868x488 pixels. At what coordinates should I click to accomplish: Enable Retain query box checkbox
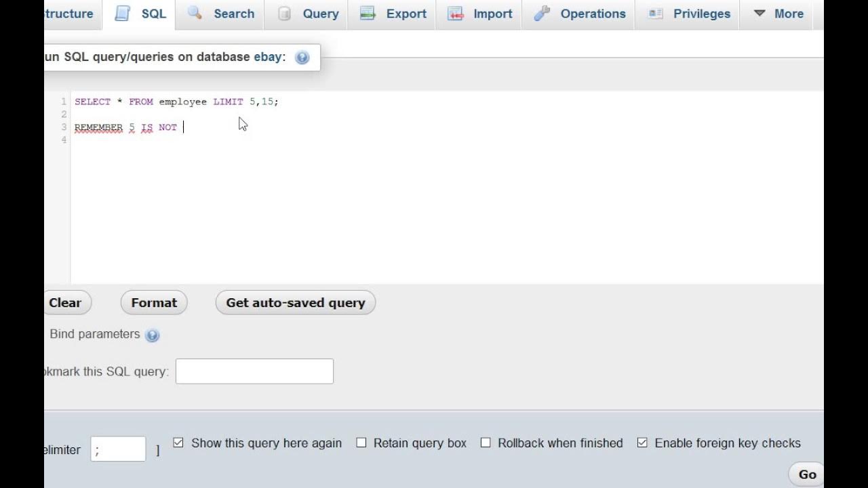click(x=361, y=443)
